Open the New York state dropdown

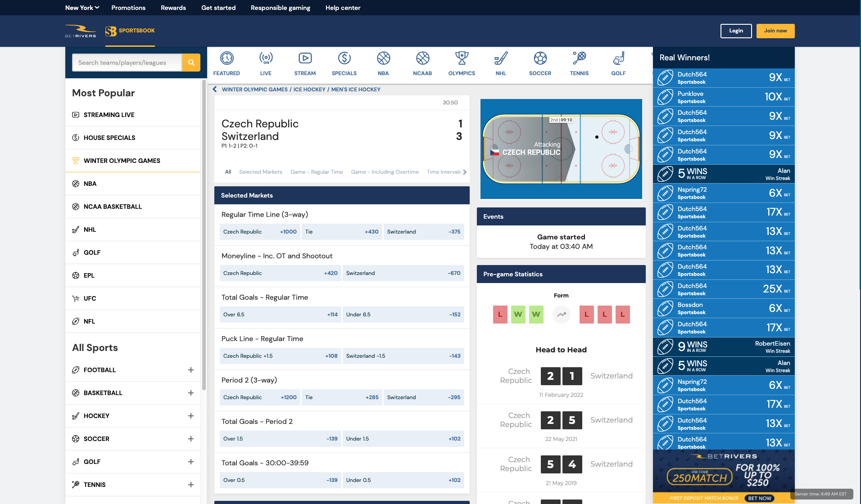click(x=82, y=8)
